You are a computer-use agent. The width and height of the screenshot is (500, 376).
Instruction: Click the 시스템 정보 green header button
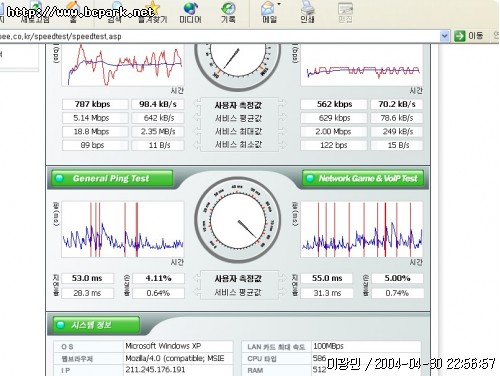pyautogui.click(x=96, y=325)
